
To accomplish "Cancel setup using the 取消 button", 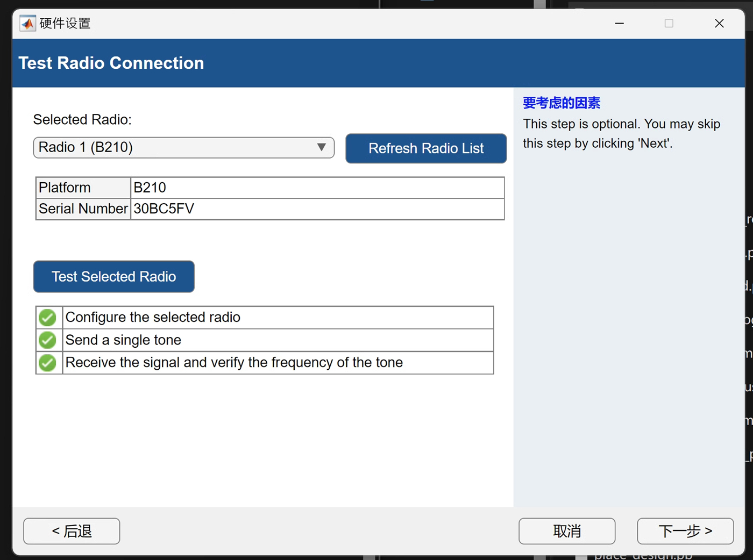I will click(x=567, y=531).
